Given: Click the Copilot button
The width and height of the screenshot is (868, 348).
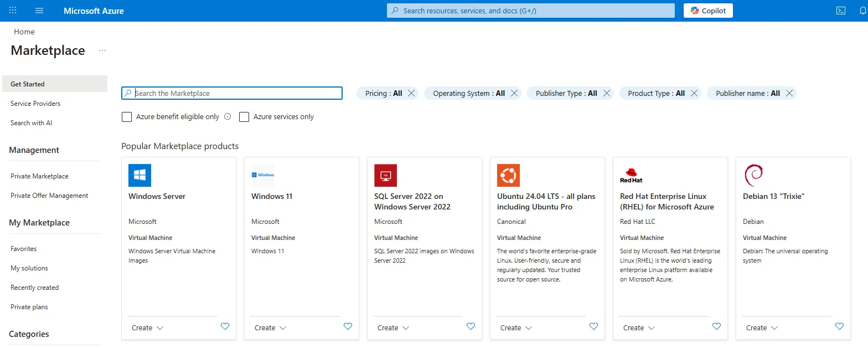Looking at the screenshot, I should point(708,11).
